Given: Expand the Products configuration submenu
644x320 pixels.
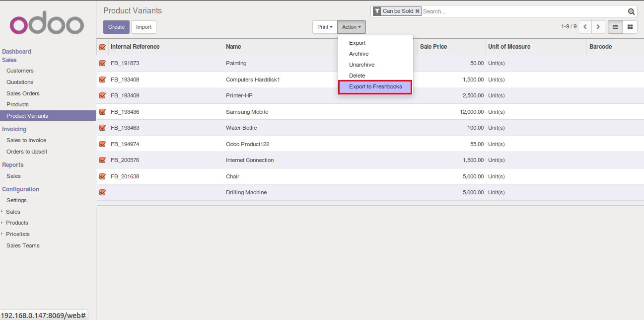Looking at the screenshot, I should pos(17,223).
